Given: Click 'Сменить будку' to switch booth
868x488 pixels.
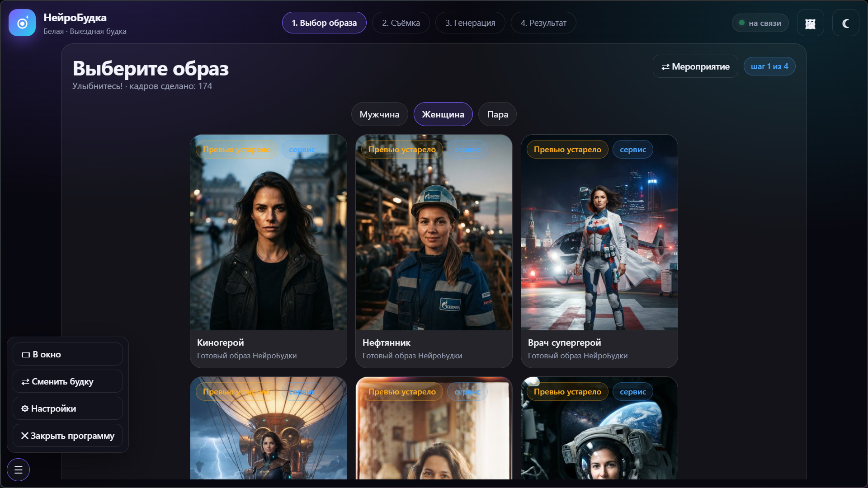Looking at the screenshot, I should pyautogui.click(x=68, y=381).
